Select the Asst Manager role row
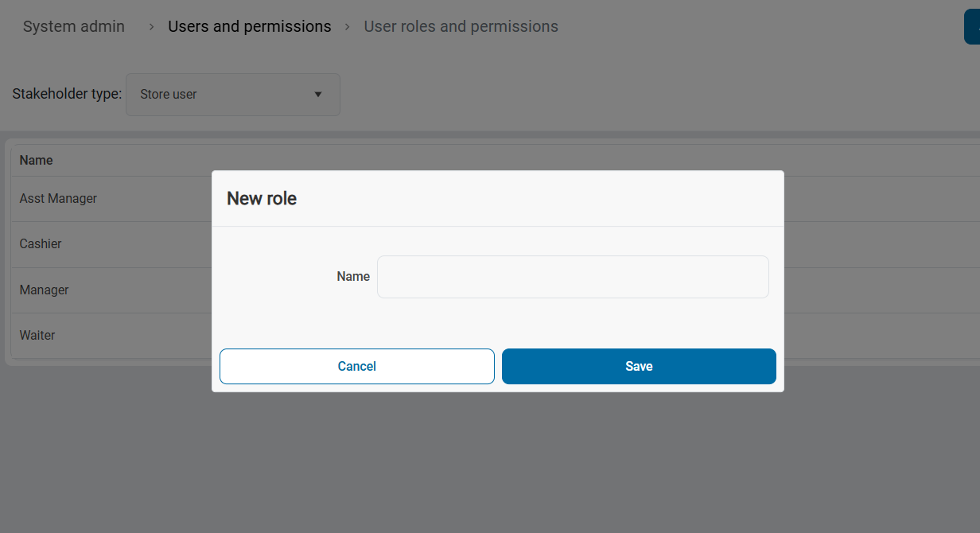 [58, 199]
